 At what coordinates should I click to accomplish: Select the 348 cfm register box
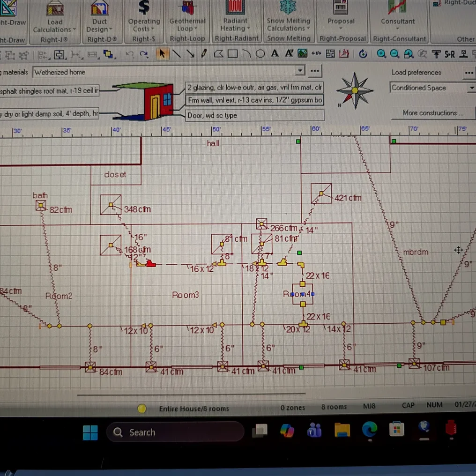click(x=111, y=205)
